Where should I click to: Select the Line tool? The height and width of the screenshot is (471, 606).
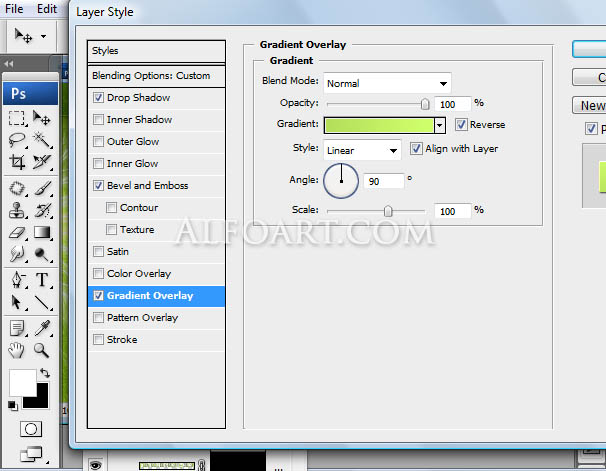(42, 303)
